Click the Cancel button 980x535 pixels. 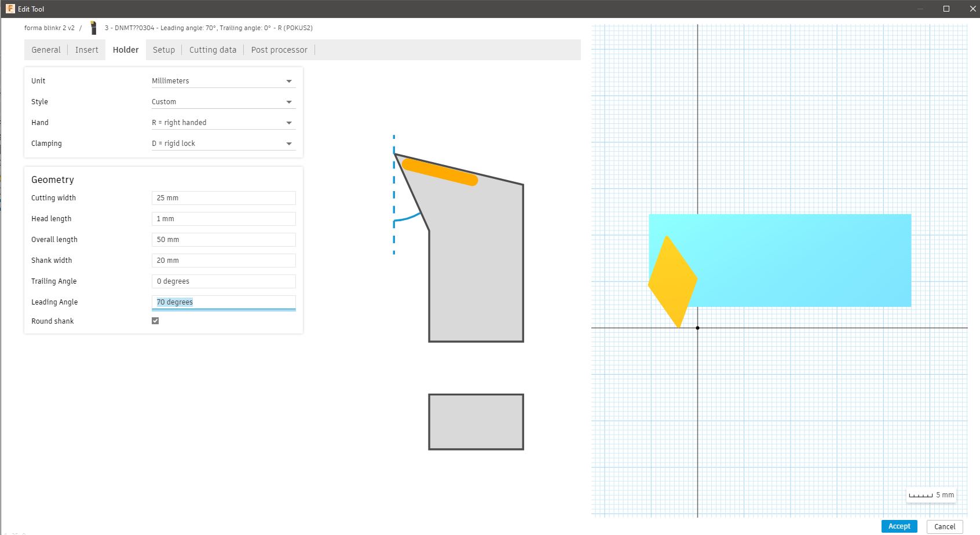point(944,526)
